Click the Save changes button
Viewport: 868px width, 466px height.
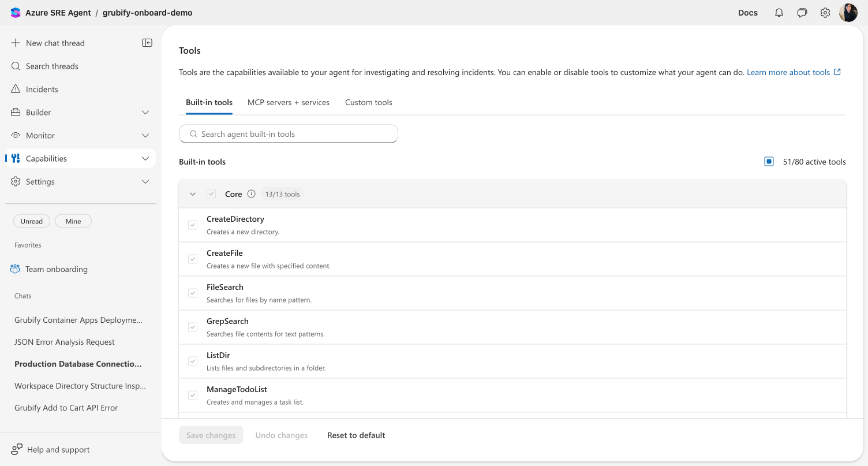click(211, 435)
